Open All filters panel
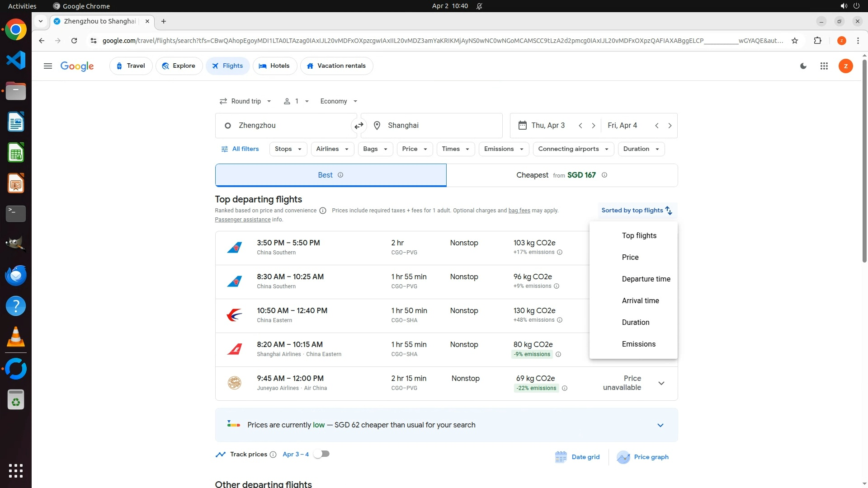The image size is (868, 488). (240, 149)
